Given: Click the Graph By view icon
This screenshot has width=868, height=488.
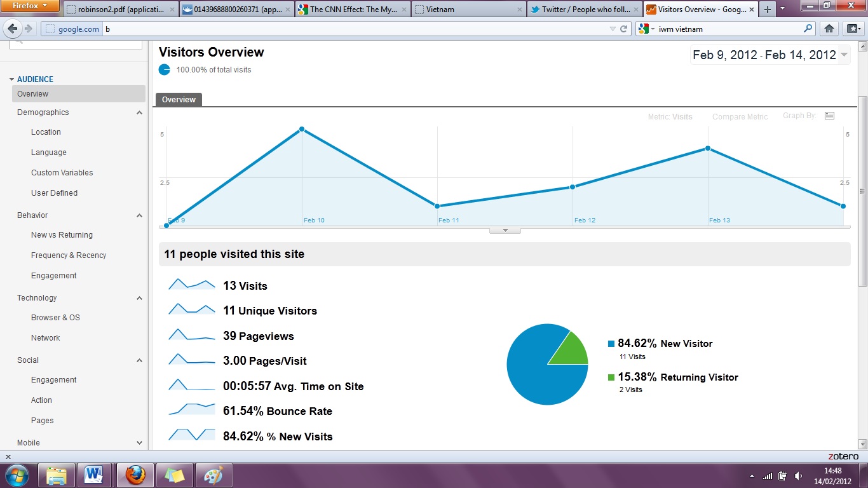Looking at the screenshot, I should [x=829, y=116].
